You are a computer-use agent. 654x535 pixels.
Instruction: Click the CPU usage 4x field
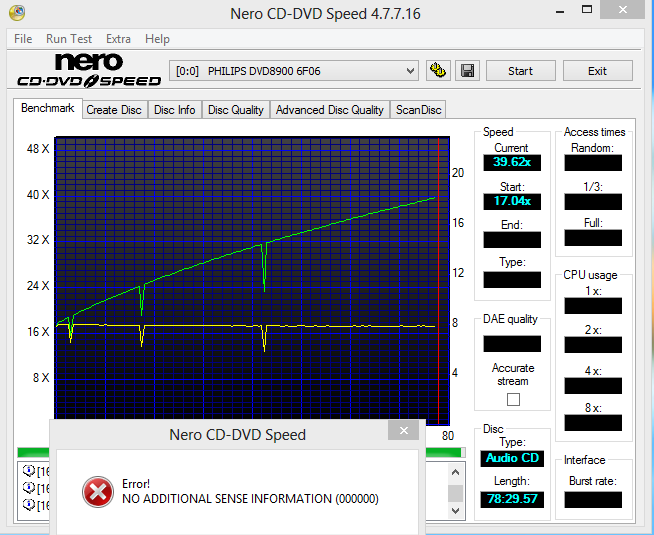click(593, 386)
